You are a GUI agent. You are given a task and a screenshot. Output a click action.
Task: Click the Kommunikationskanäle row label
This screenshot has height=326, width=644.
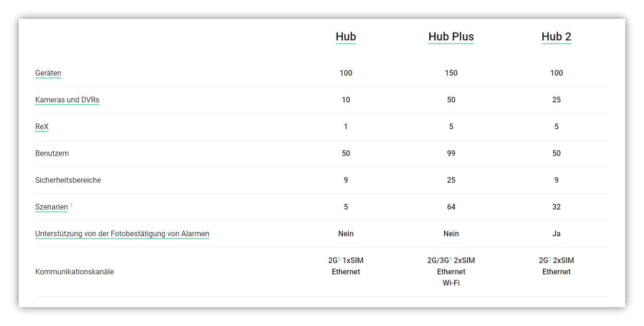tap(74, 272)
